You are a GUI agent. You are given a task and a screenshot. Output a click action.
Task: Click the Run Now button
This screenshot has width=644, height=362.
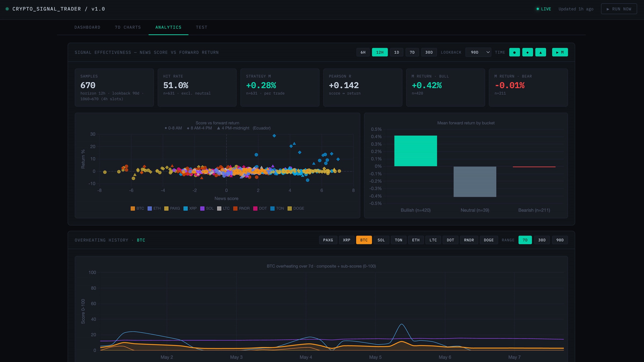[619, 9]
